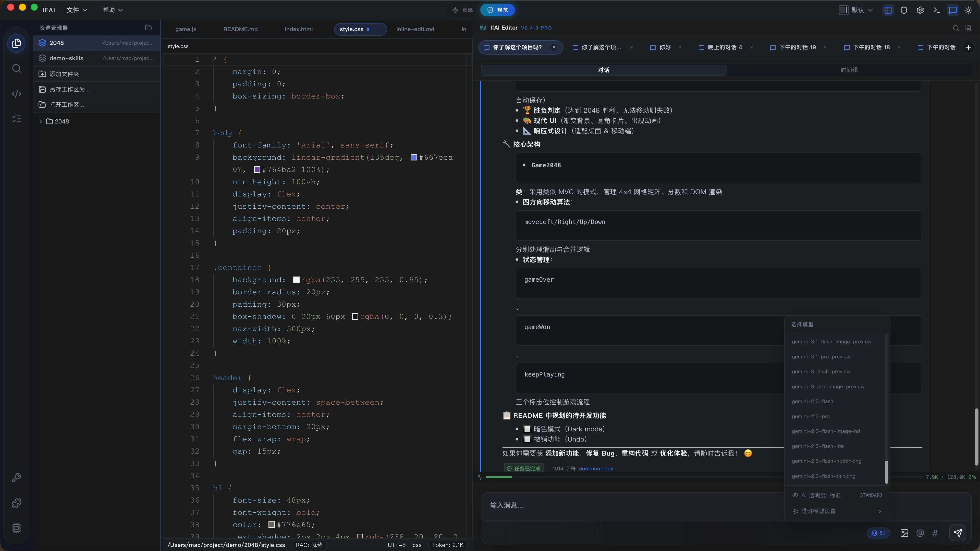Viewport: 980px width, 551px height.
Task: Toggle the sidebar layout icon in title bar
Action: pyautogui.click(x=888, y=10)
